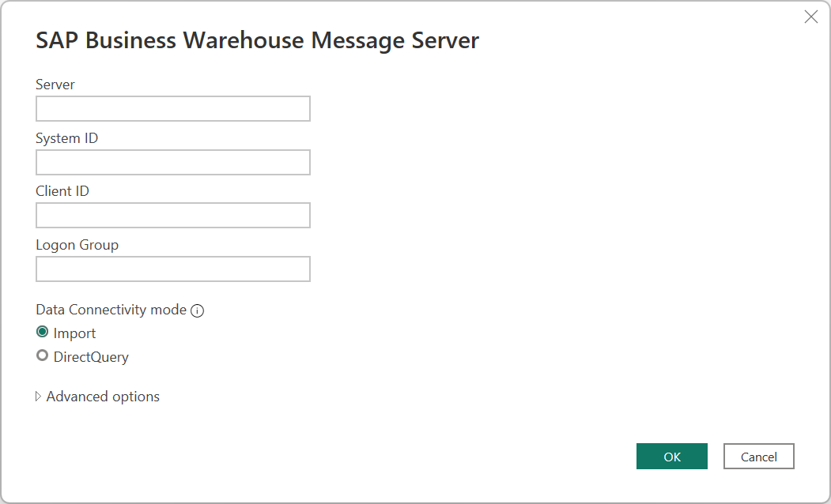Click the Data Connectivity mode info icon

[196, 310]
